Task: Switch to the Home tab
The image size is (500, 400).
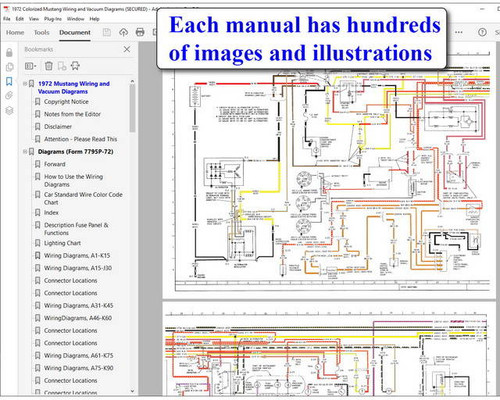Action: [15, 33]
